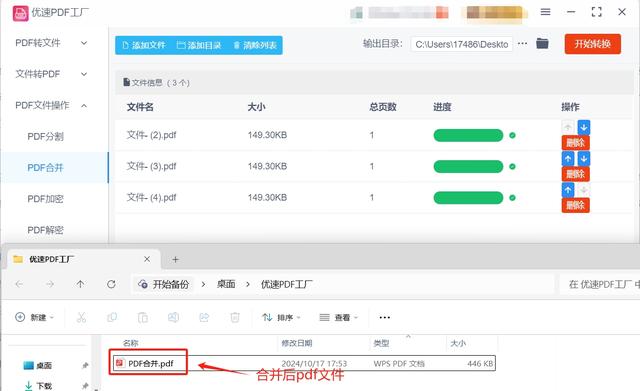Click the 清除列表 button
The image size is (640, 391).
tap(255, 45)
